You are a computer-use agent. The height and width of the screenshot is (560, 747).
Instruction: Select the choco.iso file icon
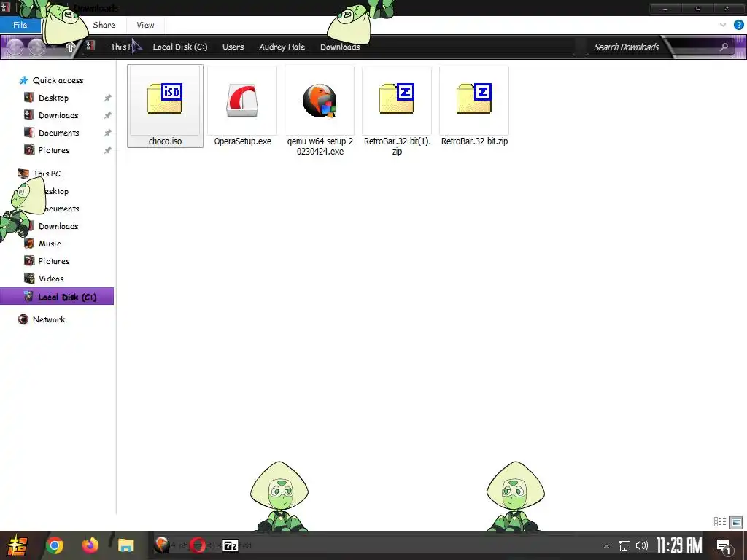pyautogui.click(x=165, y=98)
